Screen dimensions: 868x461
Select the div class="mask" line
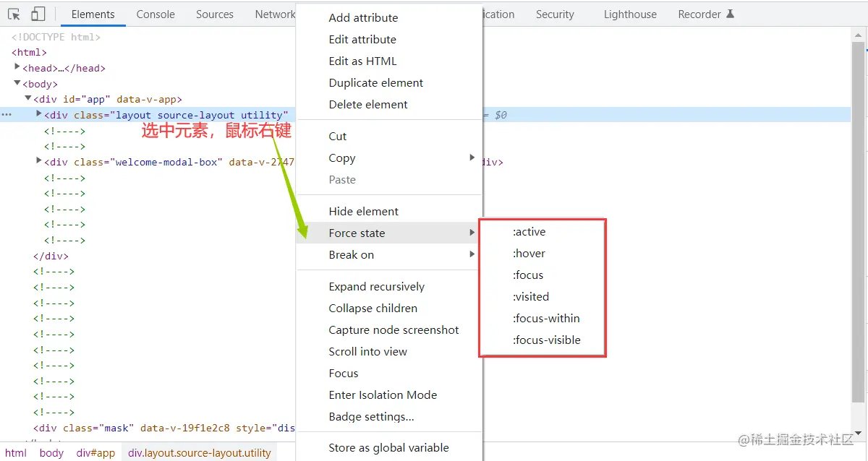tap(164, 428)
